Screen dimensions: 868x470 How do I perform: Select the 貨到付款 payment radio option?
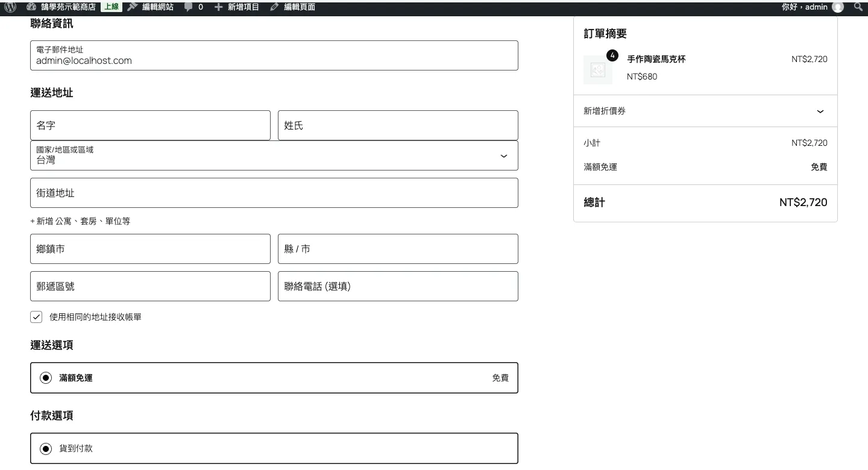click(x=46, y=448)
